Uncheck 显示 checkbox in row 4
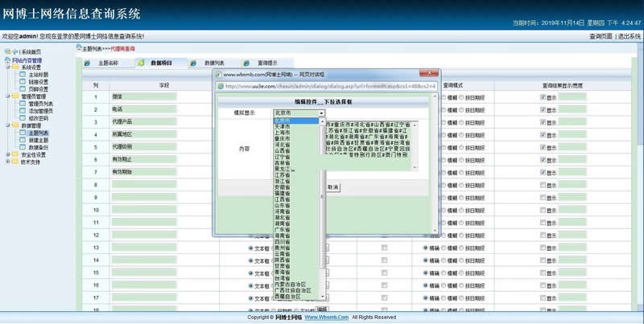The height and width of the screenshot is (324, 644). click(543, 135)
